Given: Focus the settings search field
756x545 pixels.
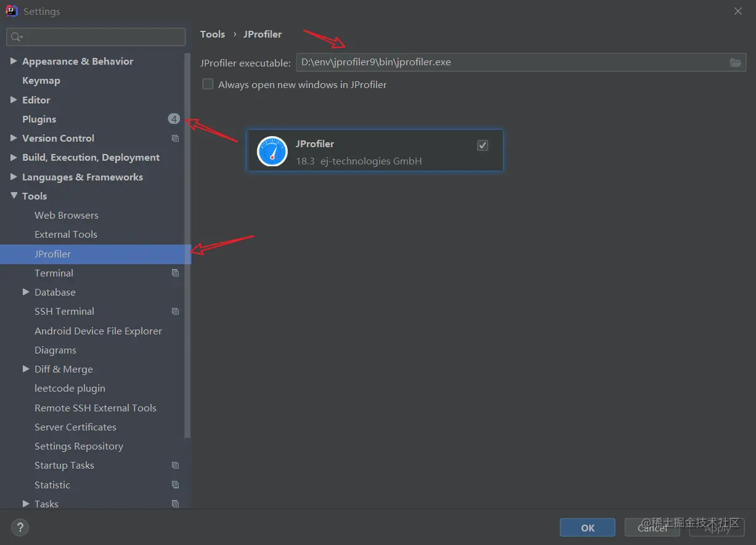Looking at the screenshot, I should coord(96,37).
